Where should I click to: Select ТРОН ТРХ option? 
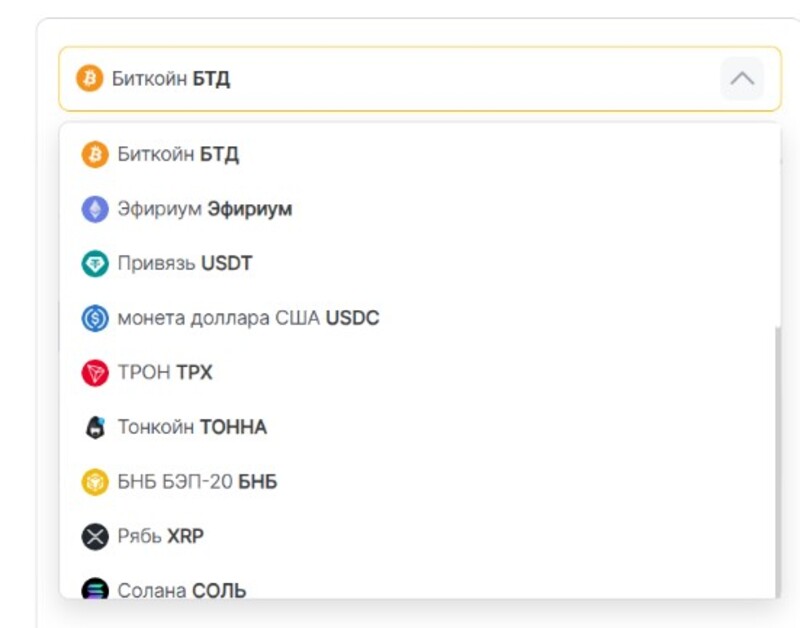(418, 372)
